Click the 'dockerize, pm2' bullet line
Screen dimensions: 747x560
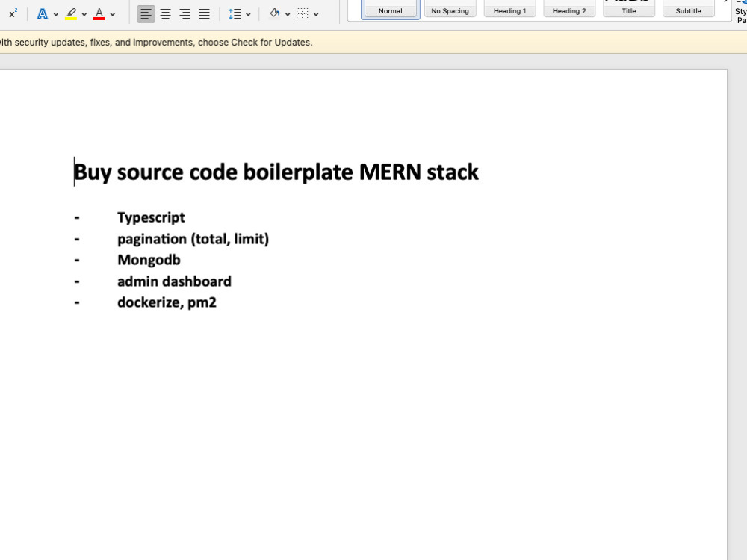coord(167,303)
